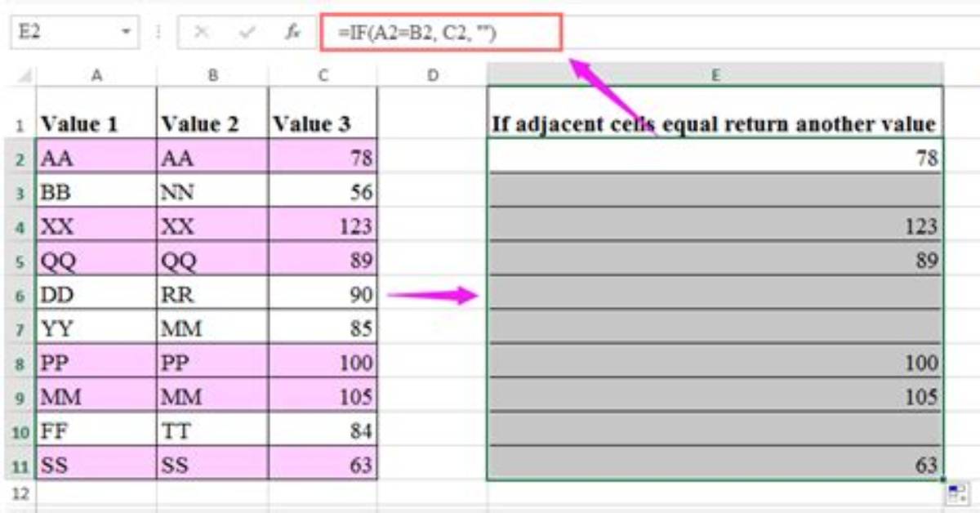This screenshot has height=513, width=980.
Task: Click cell A7 containing YY
Action: [x=96, y=328]
